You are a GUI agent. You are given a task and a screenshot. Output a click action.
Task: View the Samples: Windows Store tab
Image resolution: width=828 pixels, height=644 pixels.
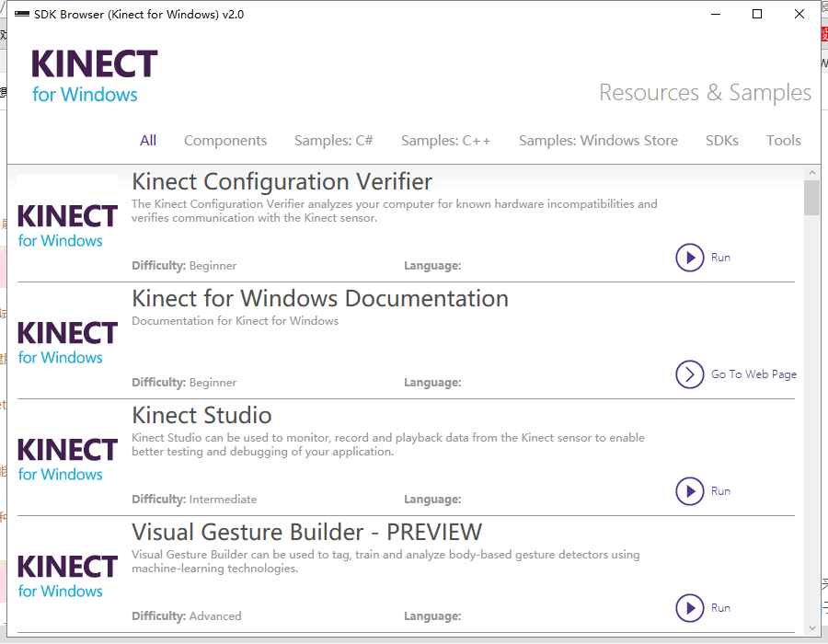click(598, 140)
